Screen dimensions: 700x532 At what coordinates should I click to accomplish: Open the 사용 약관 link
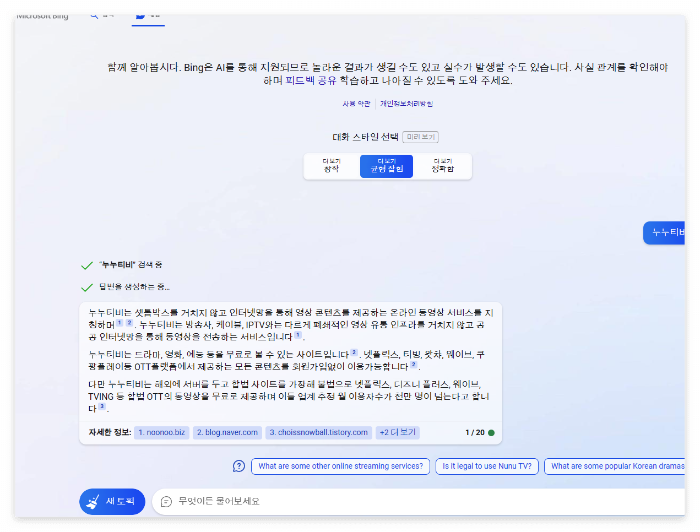click(356, 104)
